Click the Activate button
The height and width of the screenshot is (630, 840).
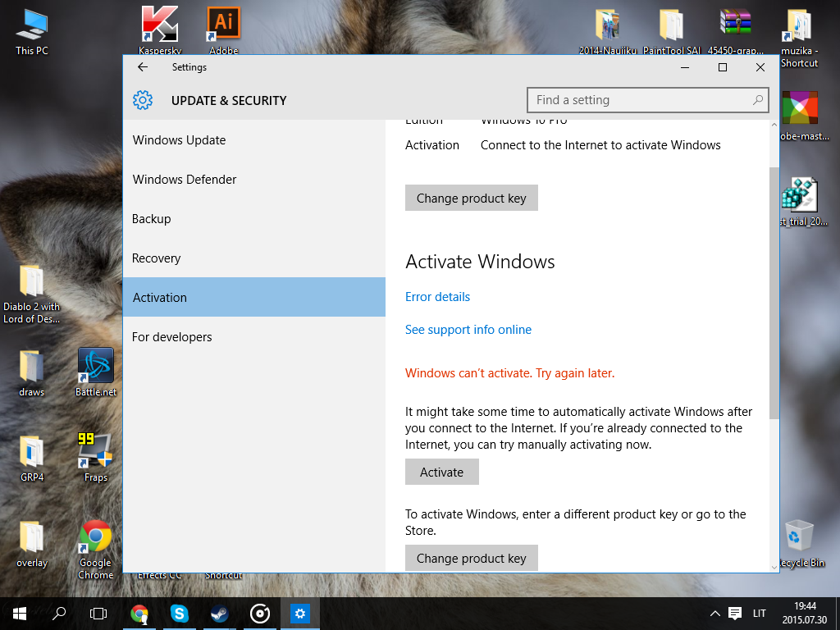[x=441, y=472]
